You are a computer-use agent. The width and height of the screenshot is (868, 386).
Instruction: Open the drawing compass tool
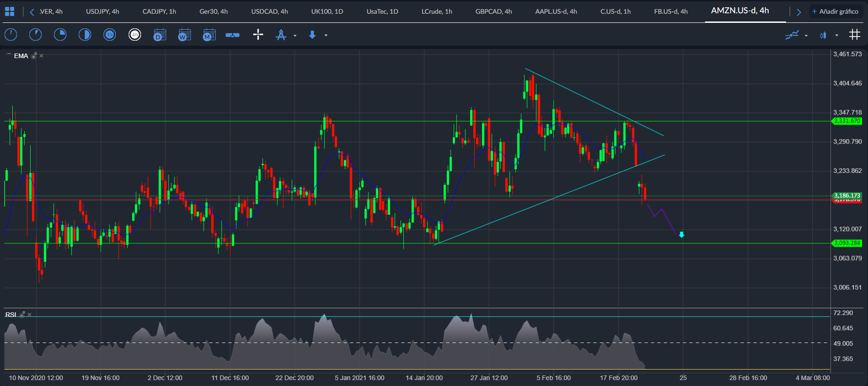point(281,35)
